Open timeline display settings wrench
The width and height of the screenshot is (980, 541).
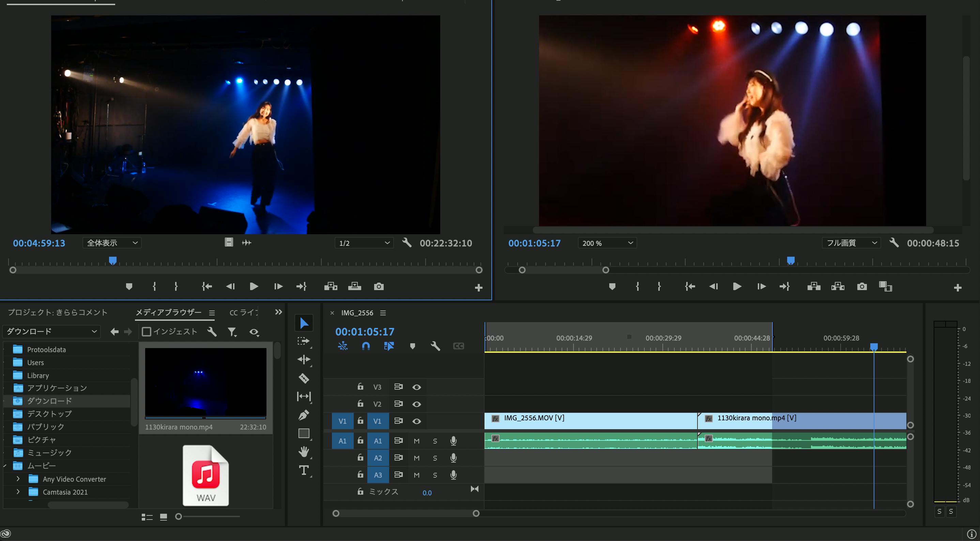click(x=435, y=346)
